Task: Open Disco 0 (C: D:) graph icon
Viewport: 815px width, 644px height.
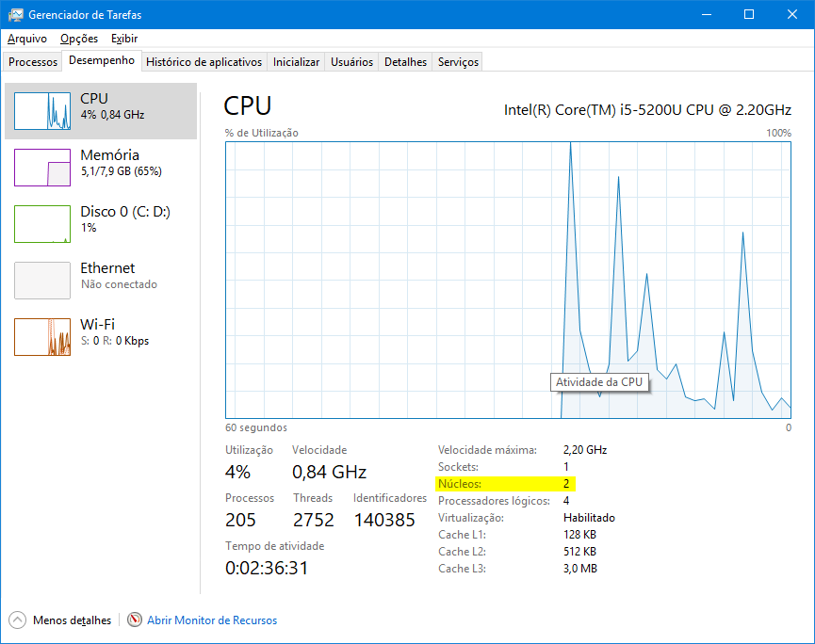Action: point(42,224)
